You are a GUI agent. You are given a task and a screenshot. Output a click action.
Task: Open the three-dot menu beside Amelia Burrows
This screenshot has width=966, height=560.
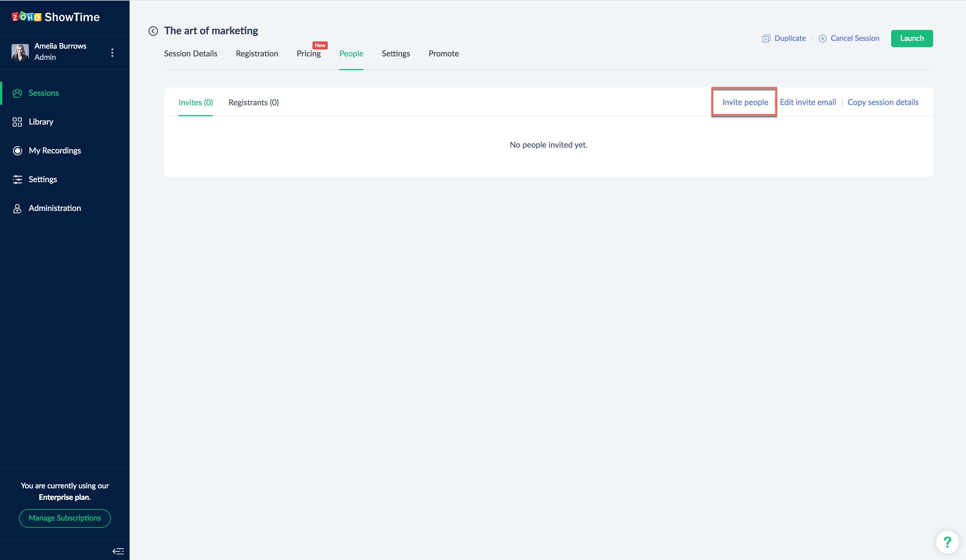click(x=112, y=52)
